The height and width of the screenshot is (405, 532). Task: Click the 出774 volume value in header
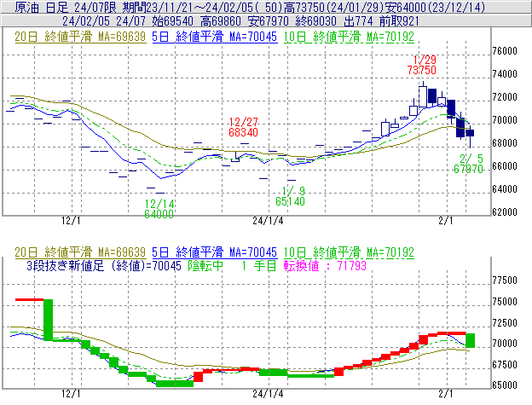358,21
